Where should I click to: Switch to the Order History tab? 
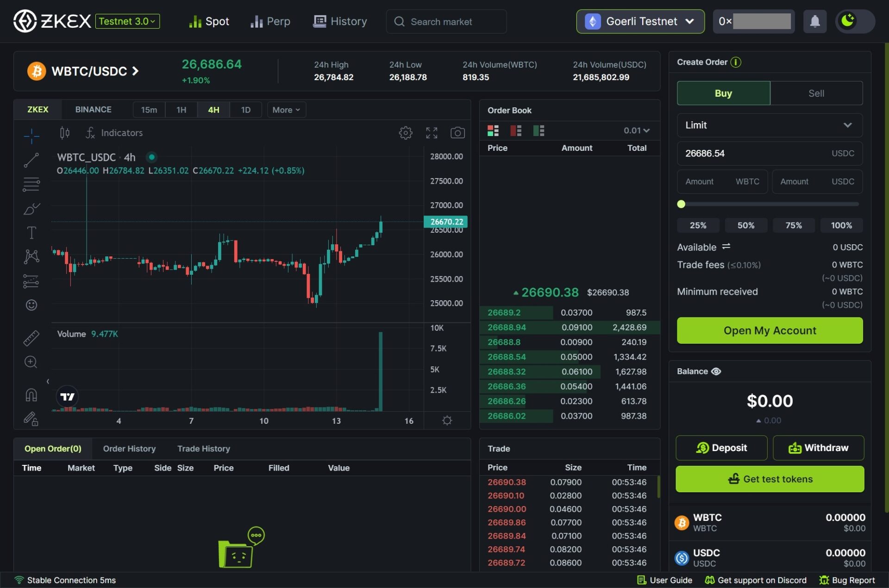click(129, 448)
